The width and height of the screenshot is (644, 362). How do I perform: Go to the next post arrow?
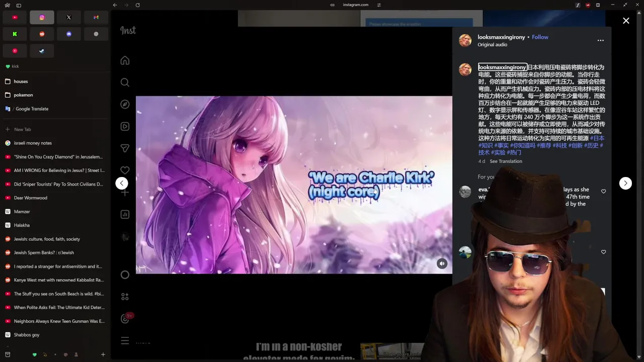click(x=625, y=183)
